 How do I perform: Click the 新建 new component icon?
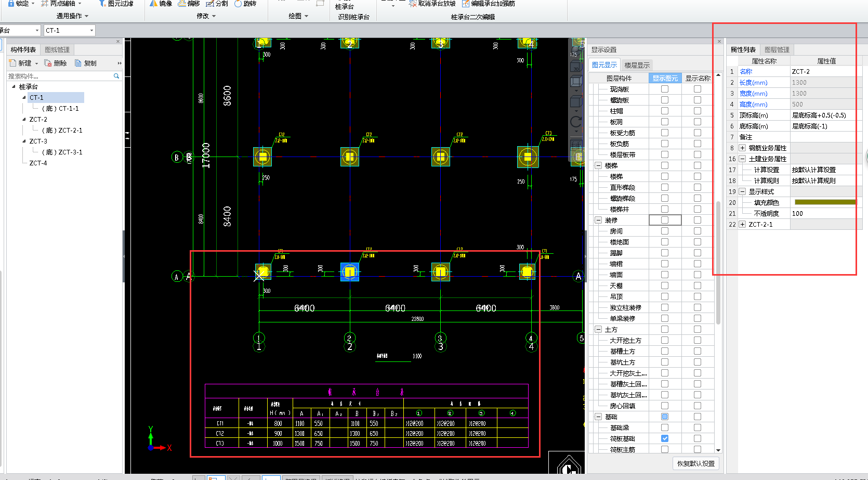(x=12, y=63)
